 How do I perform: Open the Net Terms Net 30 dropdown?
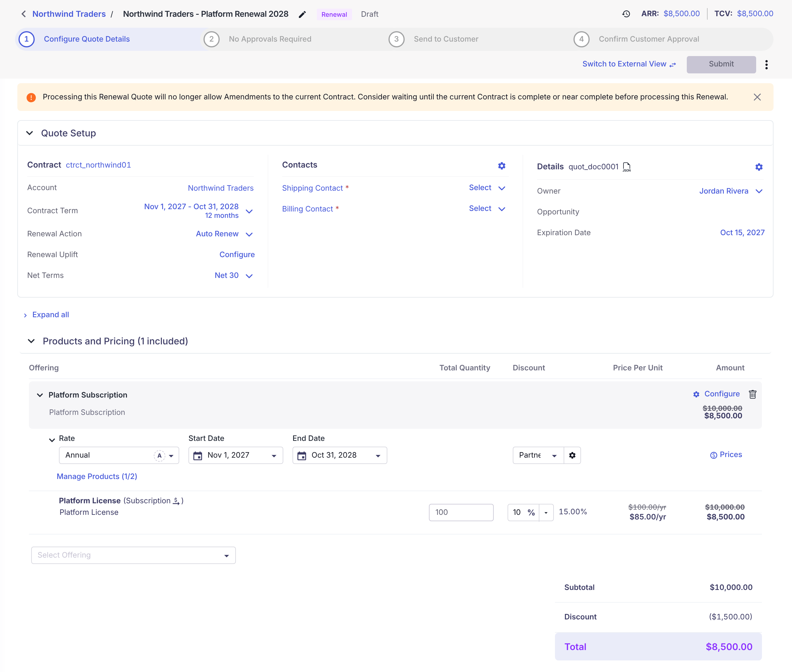[x=234, y=275]
